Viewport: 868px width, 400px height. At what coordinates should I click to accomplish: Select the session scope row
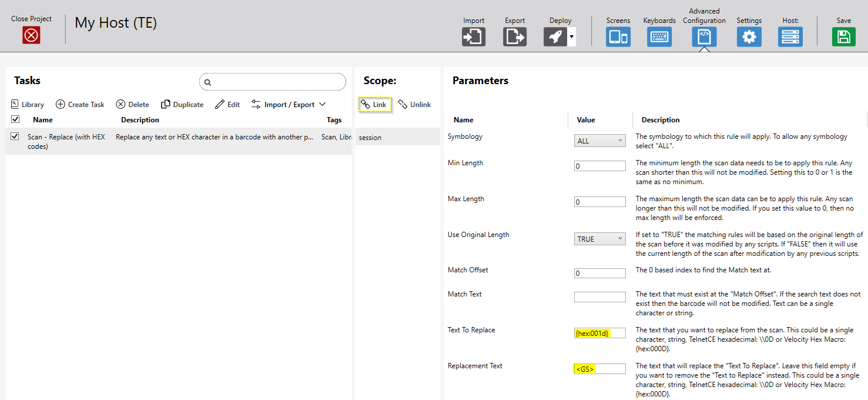398,137
